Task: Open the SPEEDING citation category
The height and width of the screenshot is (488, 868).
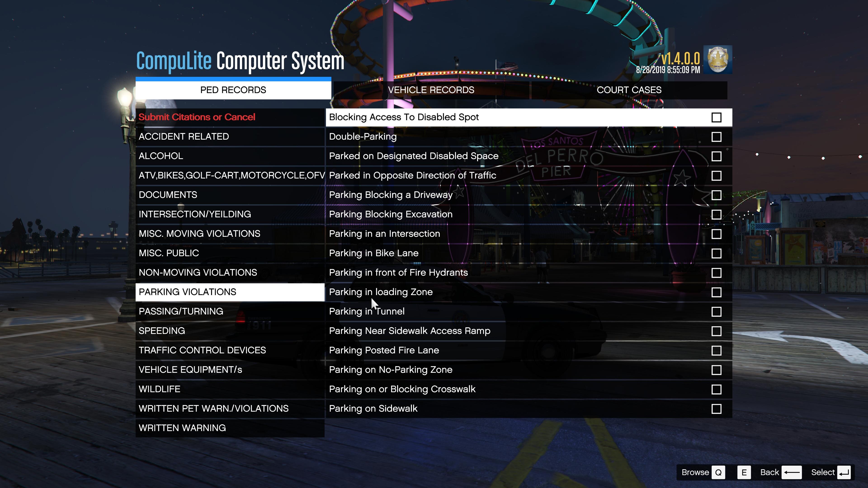Action: [162, 331]
